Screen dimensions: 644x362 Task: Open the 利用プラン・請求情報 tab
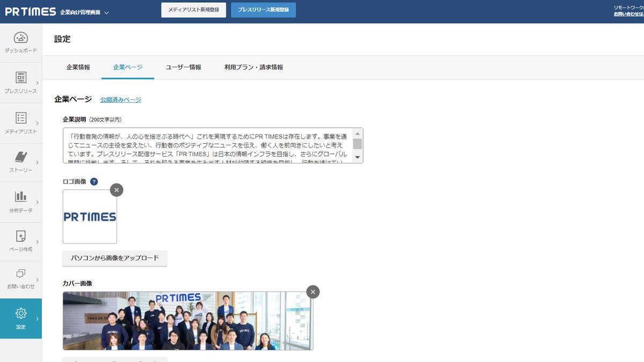(254, 68)
